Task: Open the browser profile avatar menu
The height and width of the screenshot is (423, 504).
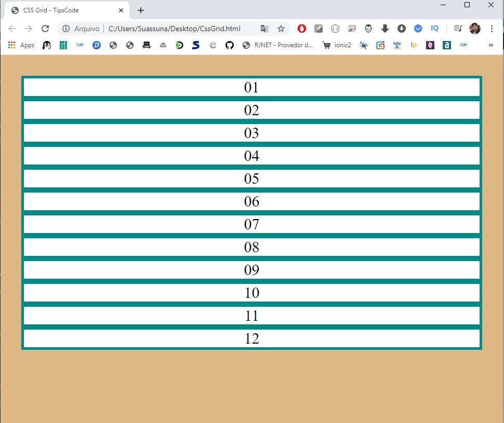Action: [x=475, y=29]
